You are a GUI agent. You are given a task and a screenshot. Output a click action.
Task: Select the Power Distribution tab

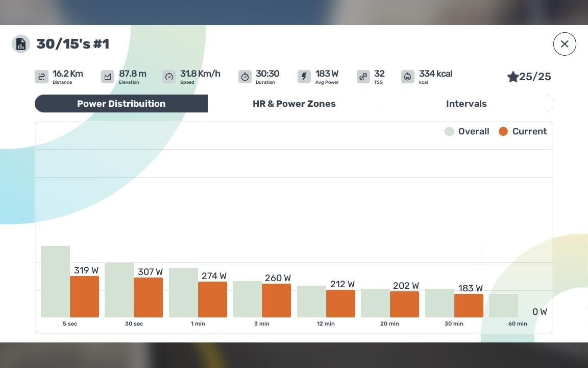coord(121,104)
